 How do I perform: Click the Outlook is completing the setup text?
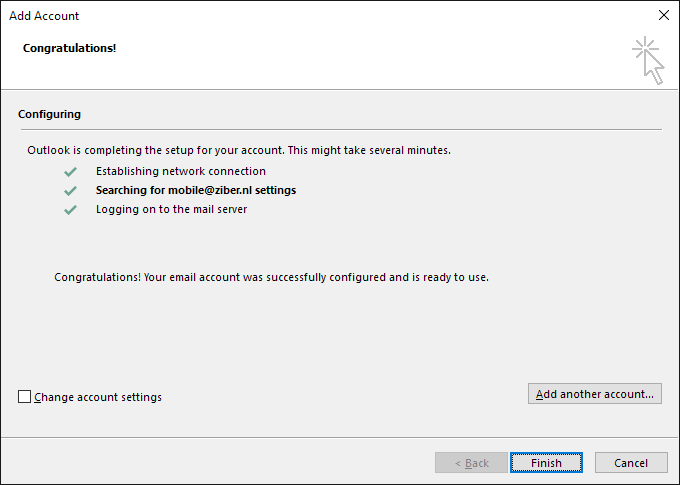point(239,150)
